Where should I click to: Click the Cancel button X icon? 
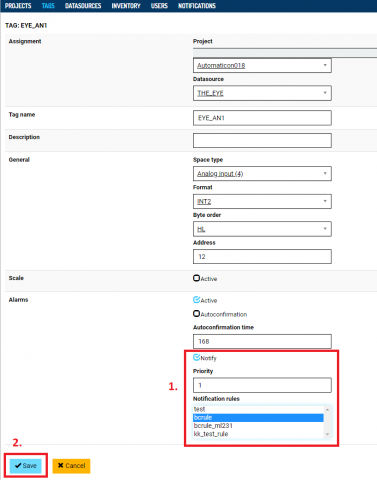click(x=60, y=465)
